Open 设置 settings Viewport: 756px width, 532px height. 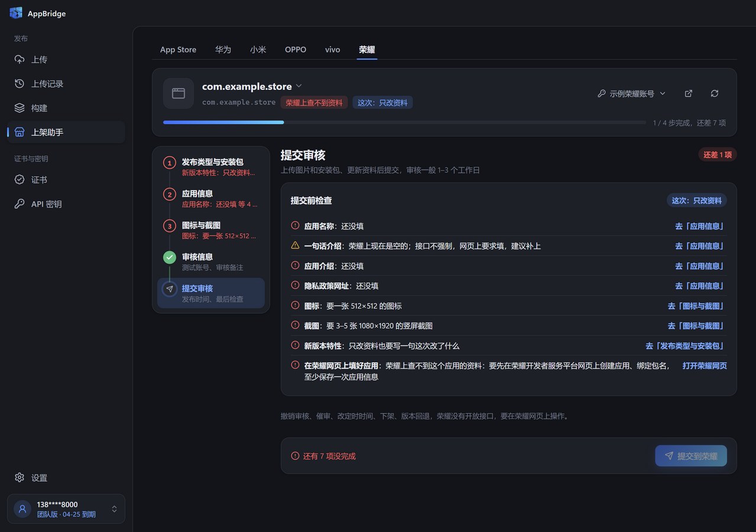[66, 478]
